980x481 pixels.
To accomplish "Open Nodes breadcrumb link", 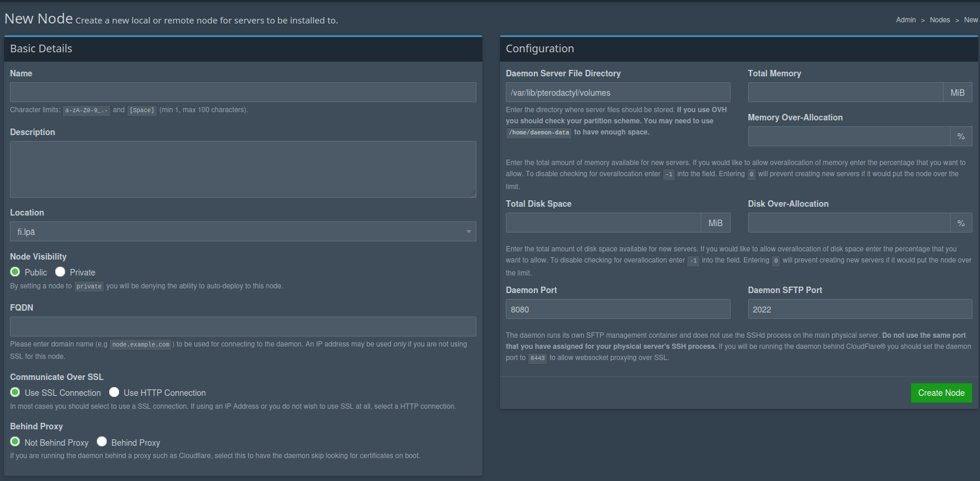I will [940, 20].
